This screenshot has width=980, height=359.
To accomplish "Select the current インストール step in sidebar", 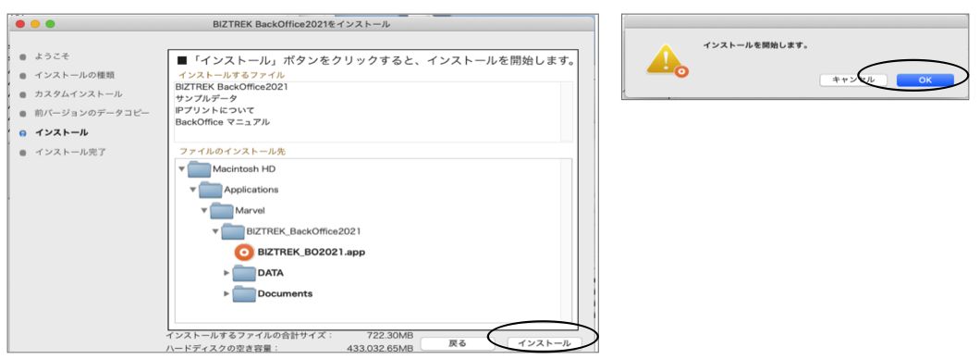I will 61,132.
